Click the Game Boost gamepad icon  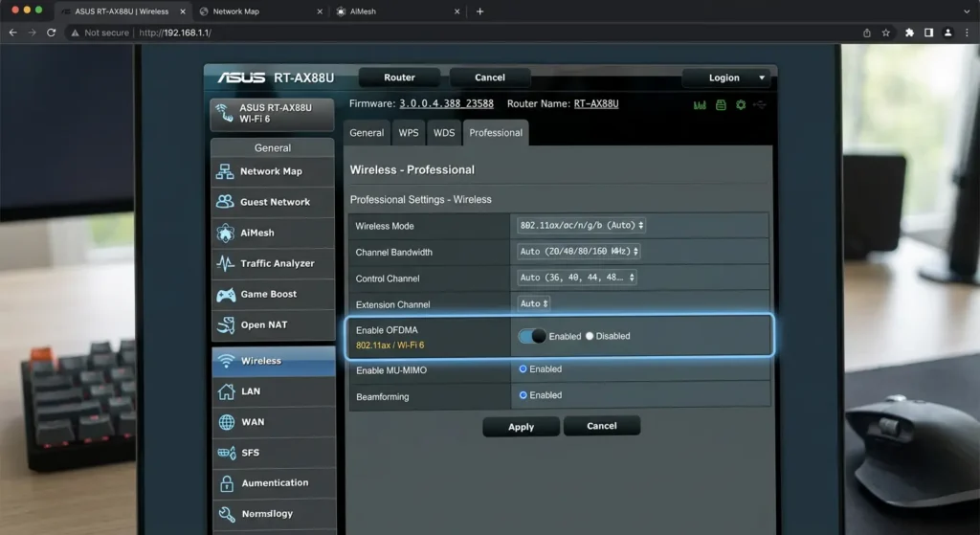(226, 295)
